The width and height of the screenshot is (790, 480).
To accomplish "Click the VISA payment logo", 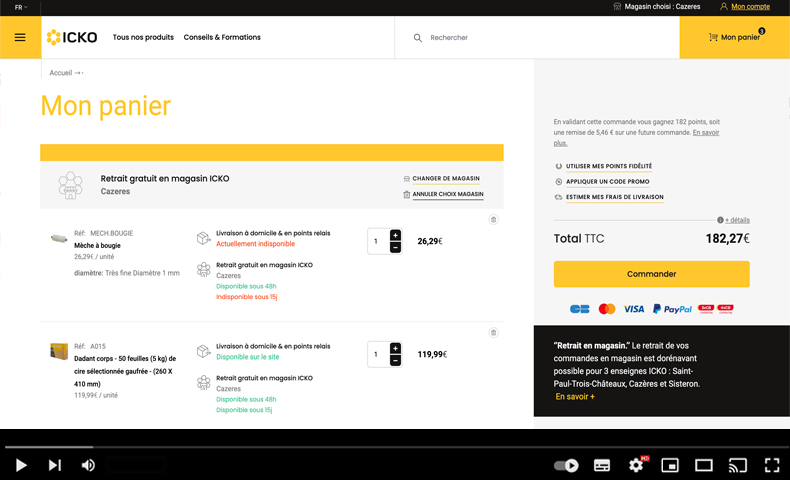I will click(x=634, y=309).
